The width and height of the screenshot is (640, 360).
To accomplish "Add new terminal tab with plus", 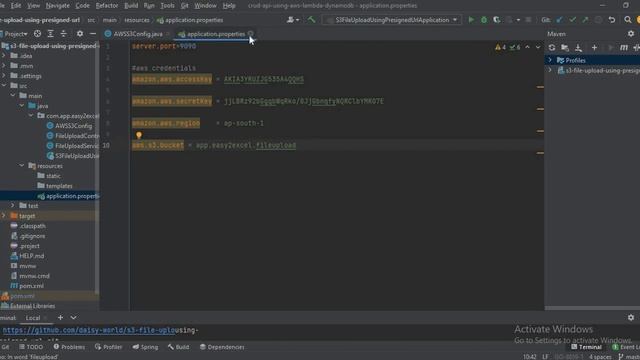I will 60,318.
